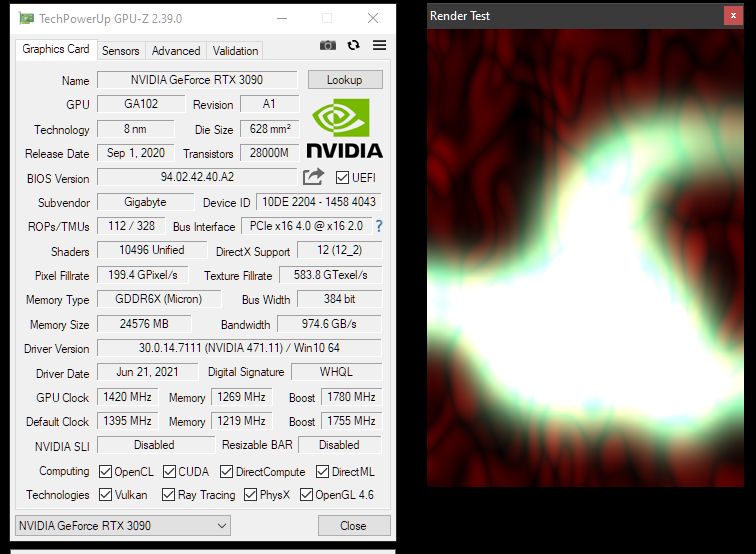Image resolution: width=756 pixels, height=554 pixels.
Task: Click the Shaders value 10496 Unified
Action: (x=152, y=250)
